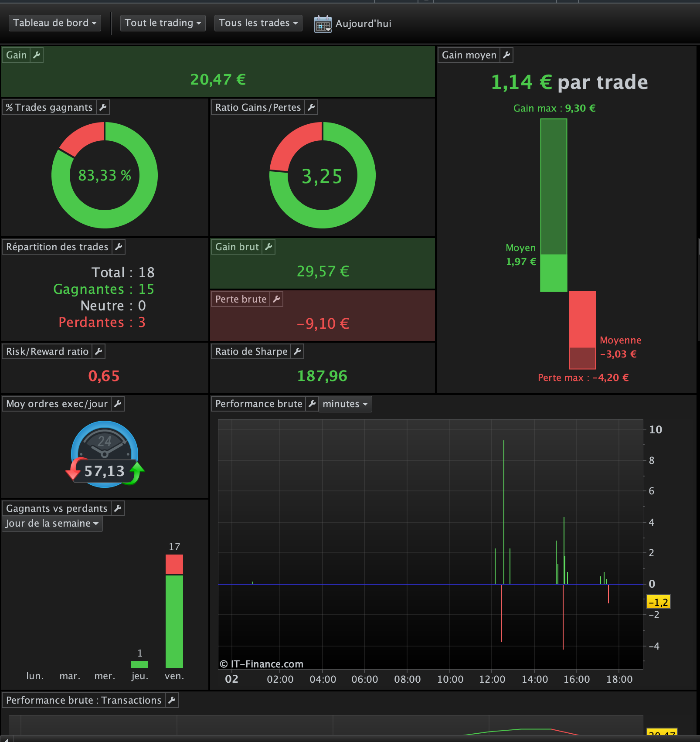Click the Moy ordres exec/jour wrench icon
Screen dimensions: 700x742
[x=118, y=404]
